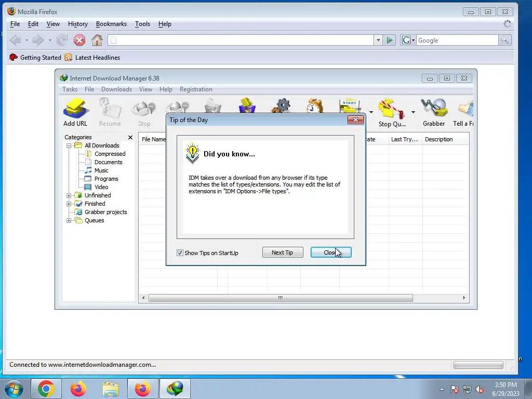Screen dimensions: 532x399
Task: Open the Firefox Edit menu
Action: click(x=33, y=24)
